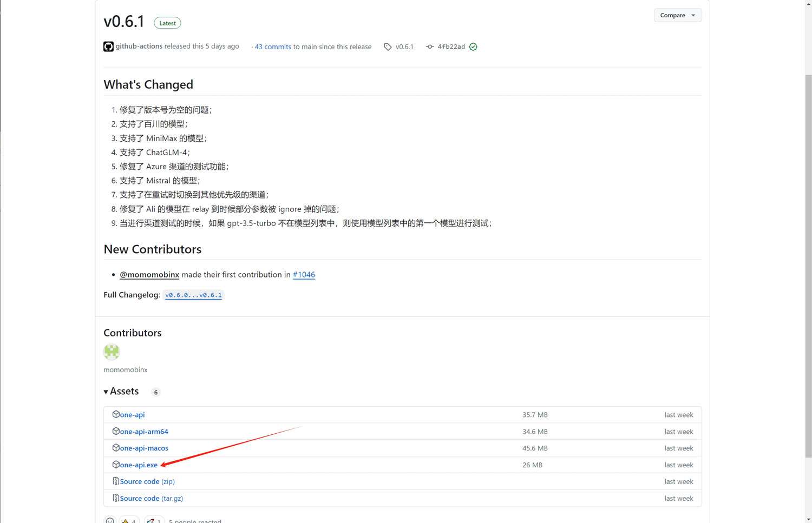This screenshot has width=812, height=523.
Task: Download Source code (tar.gz)
Action: pyautogui.click(x=152, y=499)
